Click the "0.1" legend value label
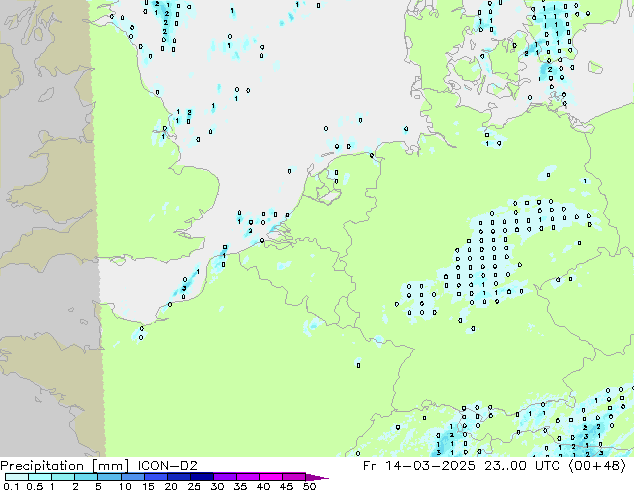This screenshot has width=634, height=490. point(11,486)
